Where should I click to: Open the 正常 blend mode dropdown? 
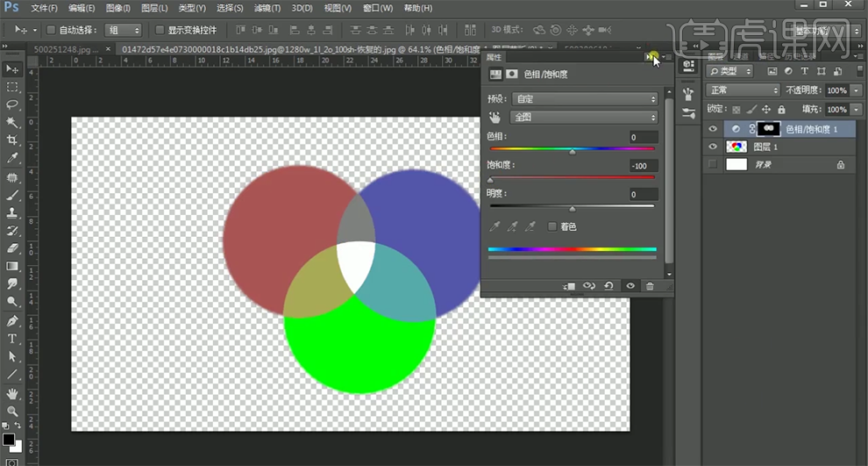743,90
